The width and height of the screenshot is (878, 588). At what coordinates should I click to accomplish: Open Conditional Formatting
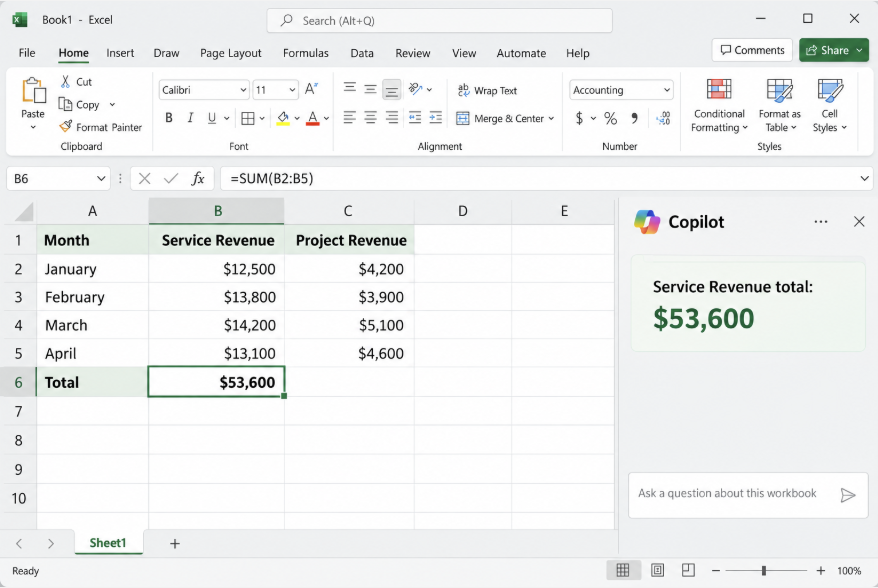719,106
